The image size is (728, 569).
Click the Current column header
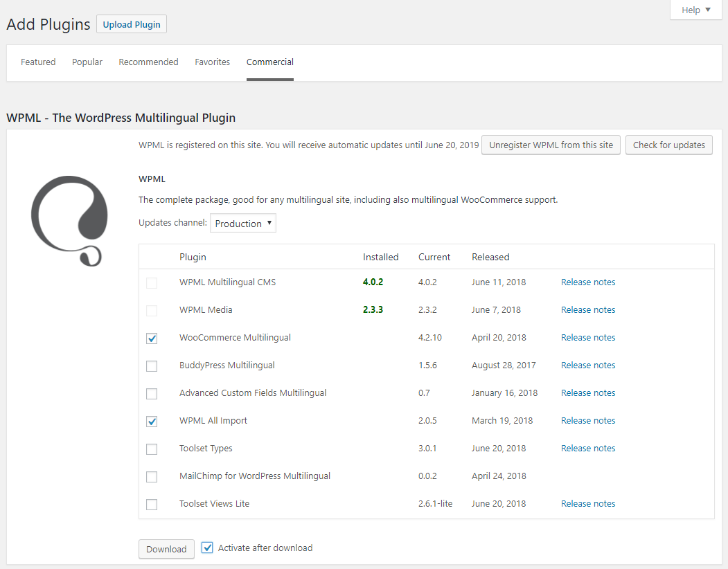tap(434, 257)
